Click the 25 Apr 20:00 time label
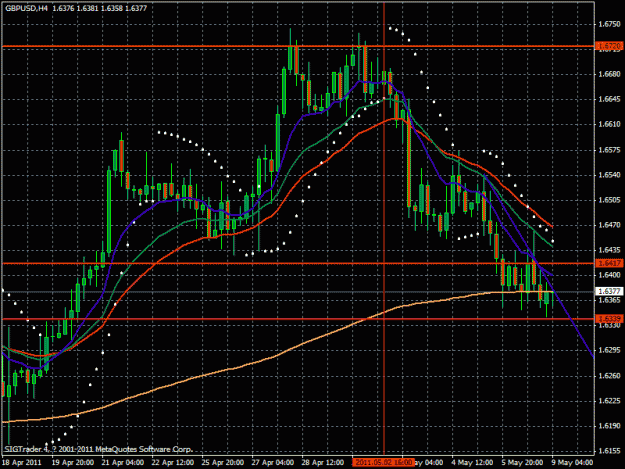The height and width of the screenshot is (469, 625). [223, 463]
